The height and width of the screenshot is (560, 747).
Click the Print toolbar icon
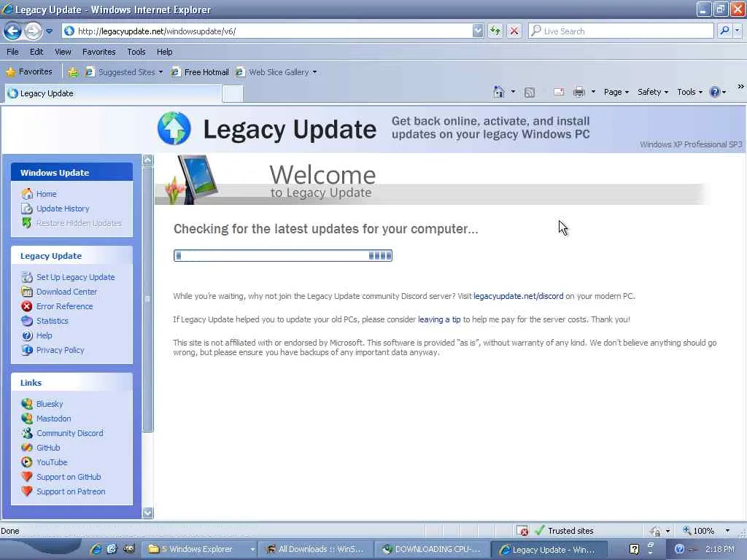578,92
